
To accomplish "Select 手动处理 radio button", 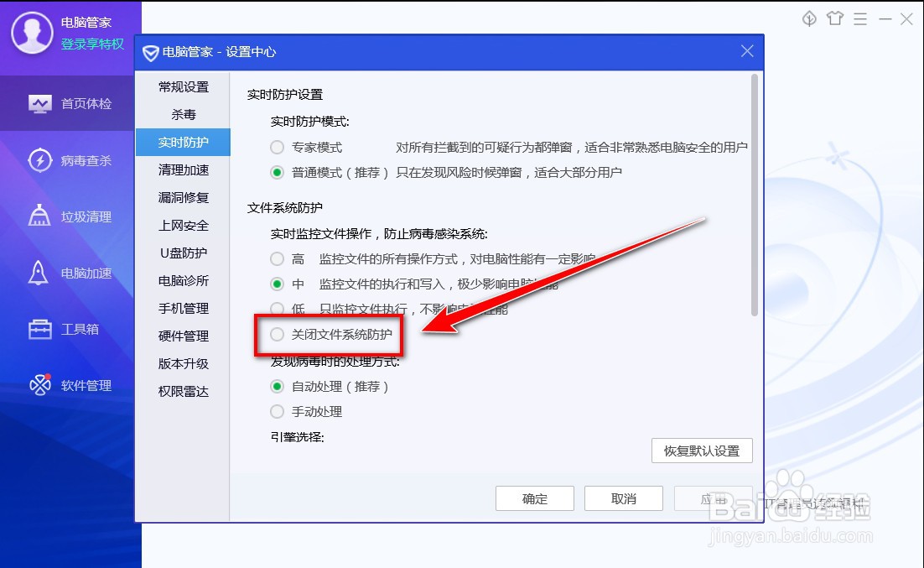I will coord(277,412).
